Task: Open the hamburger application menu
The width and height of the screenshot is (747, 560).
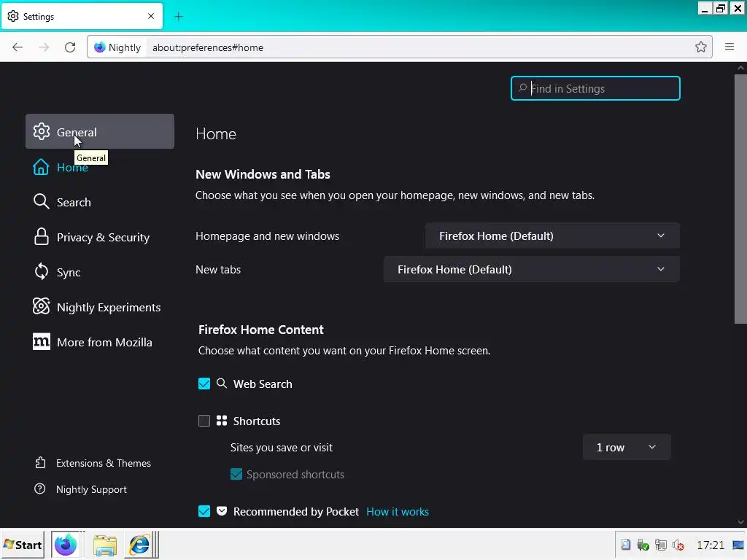Action: pos(729,47)
